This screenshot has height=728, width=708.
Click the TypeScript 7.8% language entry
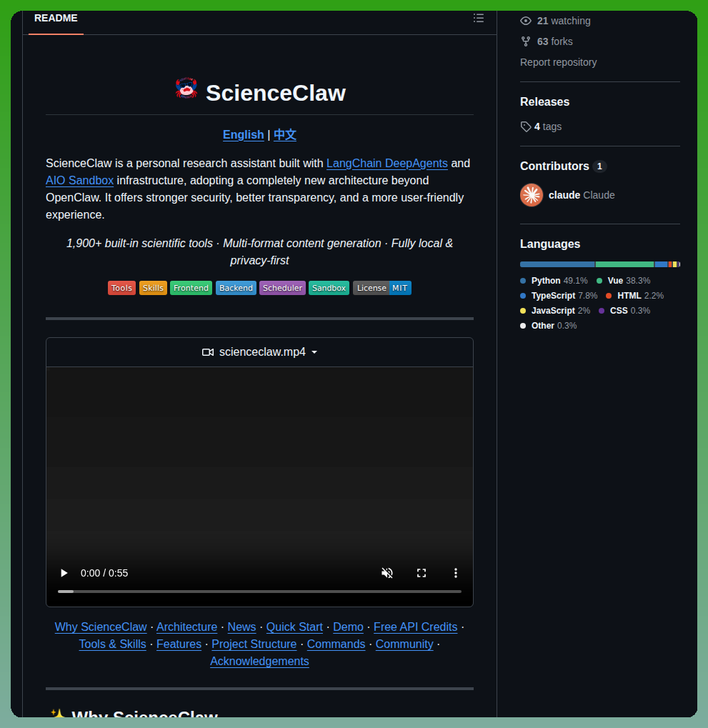pos(559,295)
